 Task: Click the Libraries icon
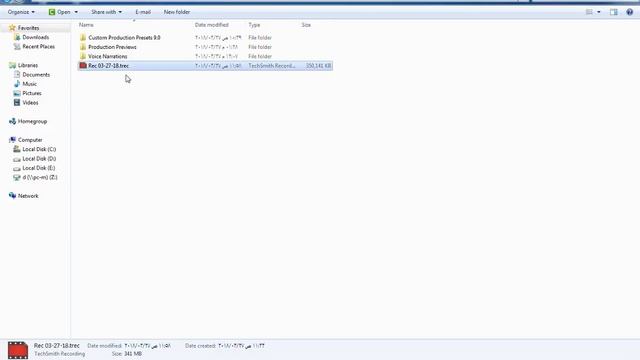13,65
